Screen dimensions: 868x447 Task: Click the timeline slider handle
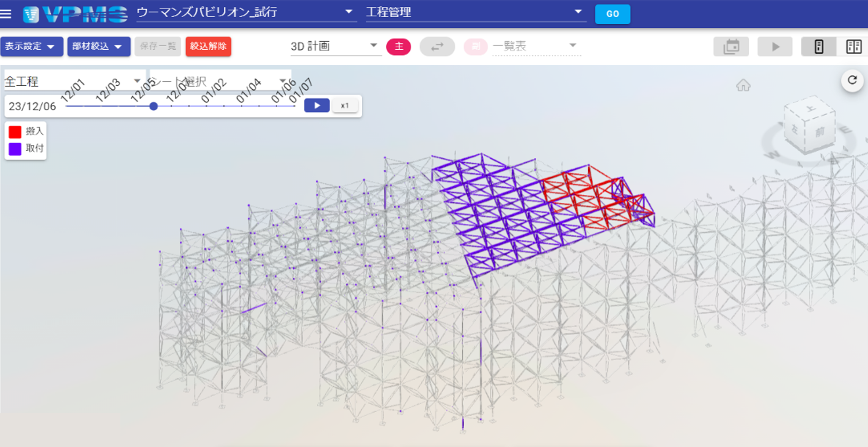coord(154,106)
